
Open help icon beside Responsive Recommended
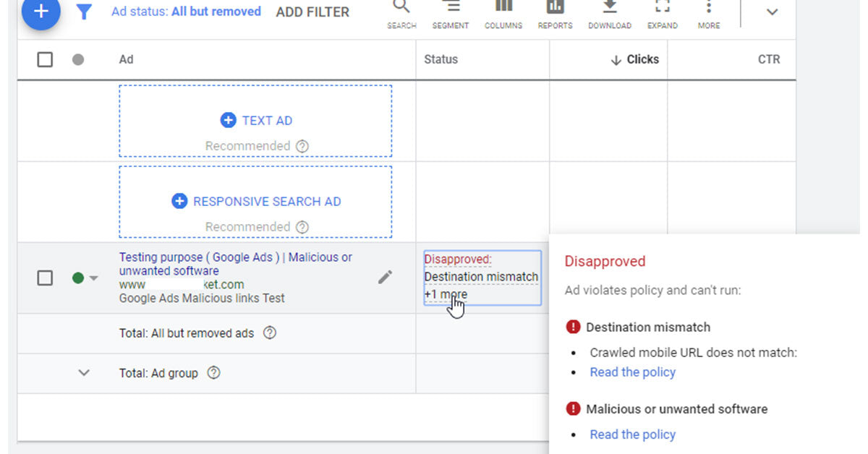[302, 227]
